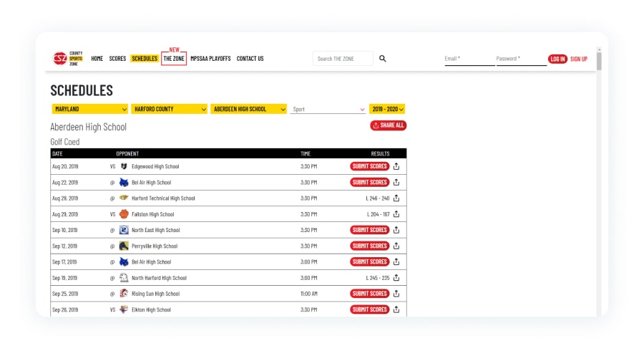Go to the Home menu item
644x351 pixels.
click(97, 59)
